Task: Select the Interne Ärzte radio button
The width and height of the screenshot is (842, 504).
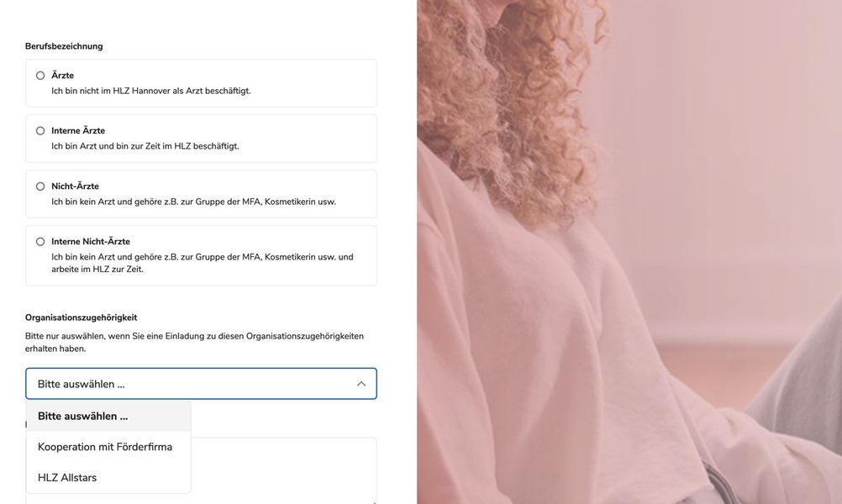Action: (40, 131)
